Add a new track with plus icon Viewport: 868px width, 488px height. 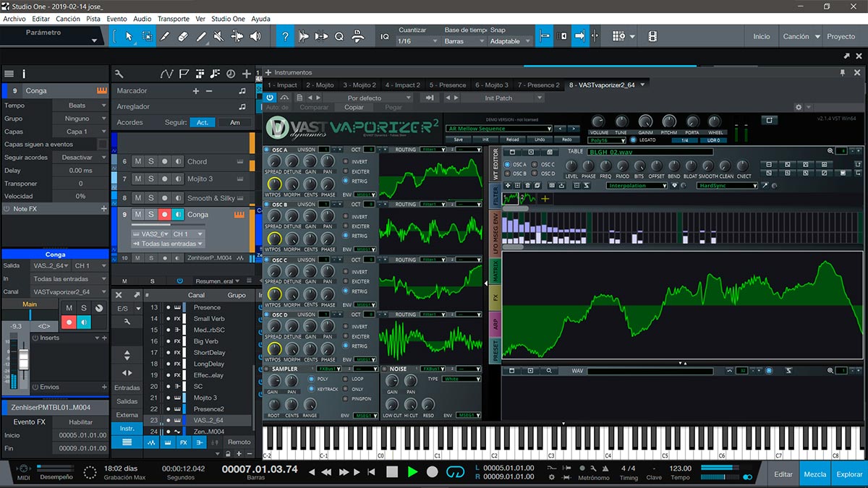point(247,73)
